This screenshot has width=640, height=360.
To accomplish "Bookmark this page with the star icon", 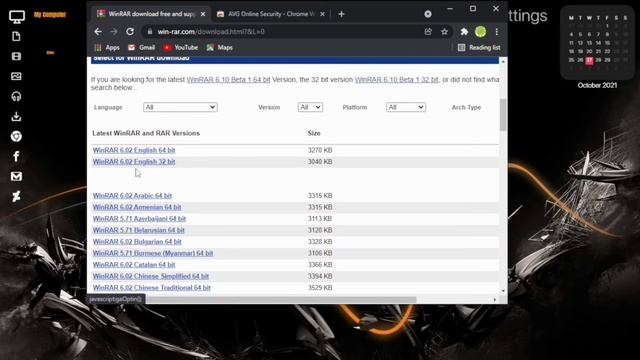I will 444,31.
